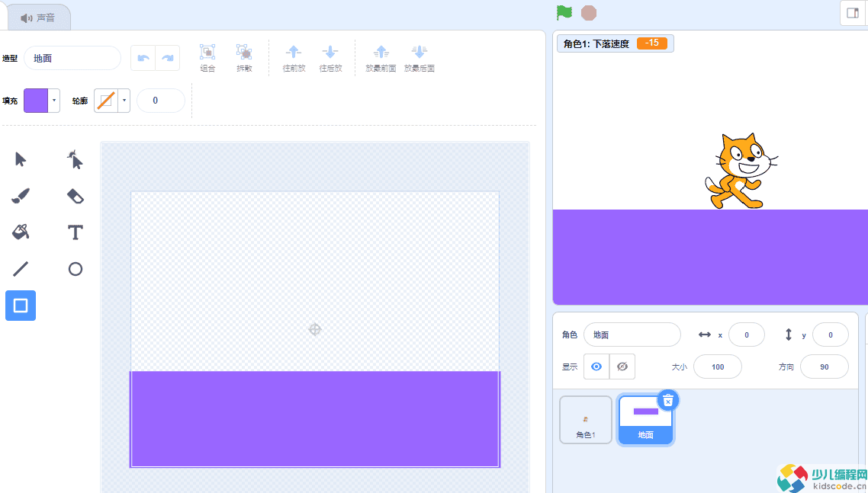Expand the outline color dropdown arrow
Viewport: 868px width, 493px height.
tap(124, 101)
